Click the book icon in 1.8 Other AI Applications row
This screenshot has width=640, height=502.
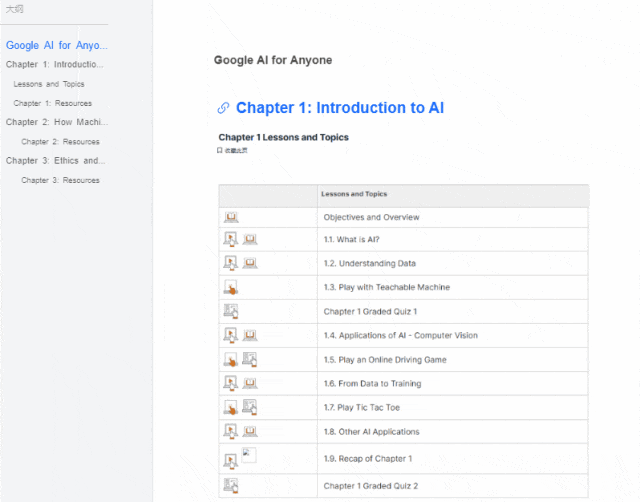[250, 431]
